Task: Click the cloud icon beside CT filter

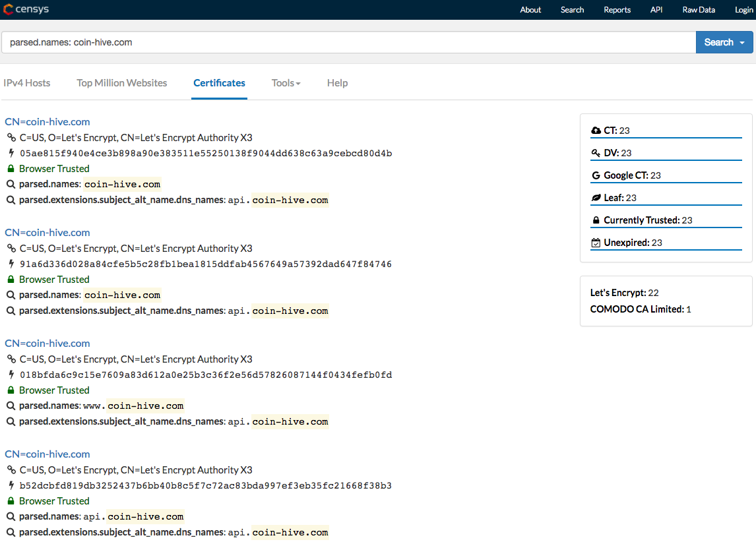Action: click(596, 131)
